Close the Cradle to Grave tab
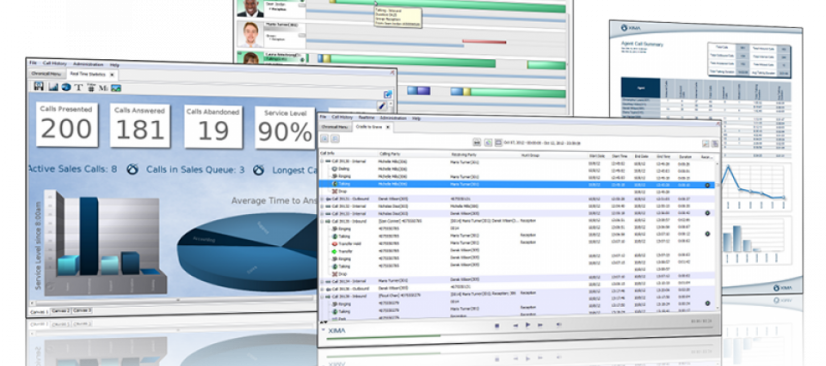 (388, 127)
